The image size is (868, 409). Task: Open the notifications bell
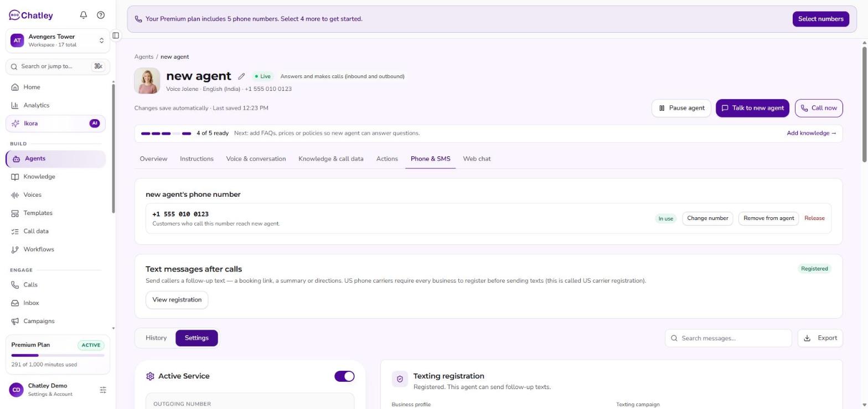tap(84, 15)
